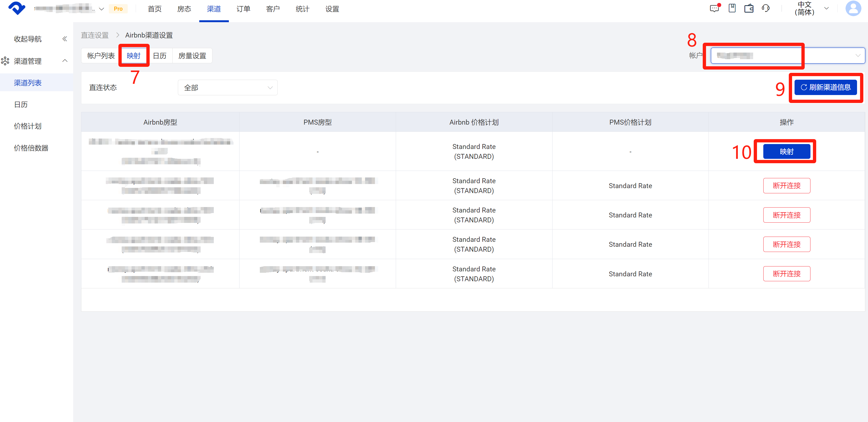868x422 pixels.
Task: Click the 直连设置 breadcrumb link
Action: click(x=95, y=35)
